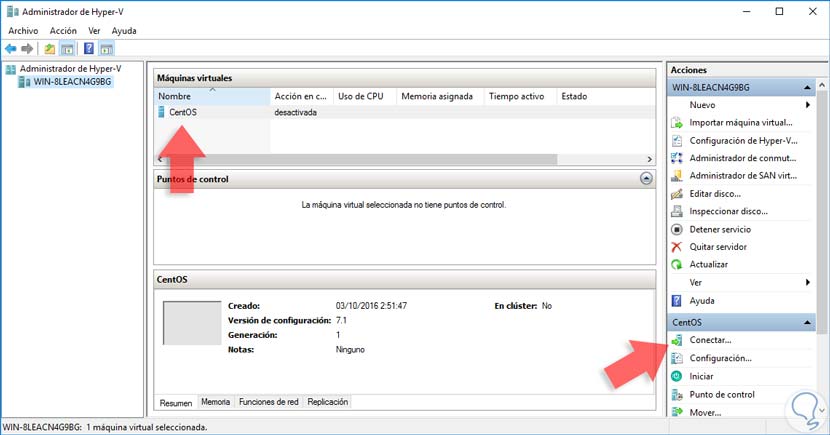This screenshot has height=435, width=830.
Task: Sort by the Uso de CPU column
Action: 365,96
